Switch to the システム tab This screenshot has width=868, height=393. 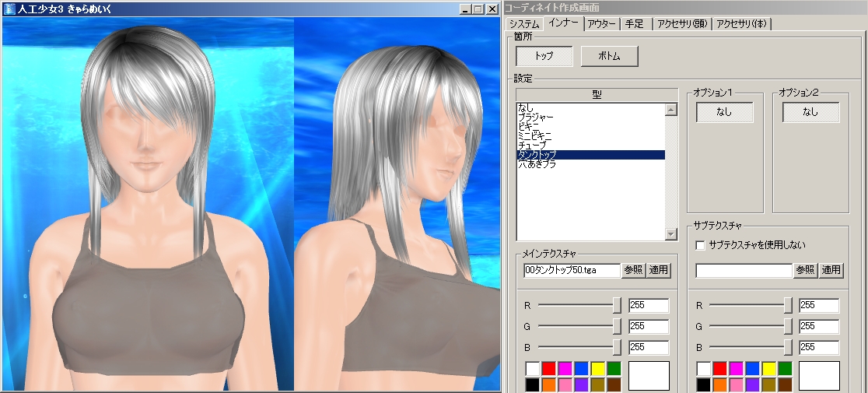coord(525,24)
